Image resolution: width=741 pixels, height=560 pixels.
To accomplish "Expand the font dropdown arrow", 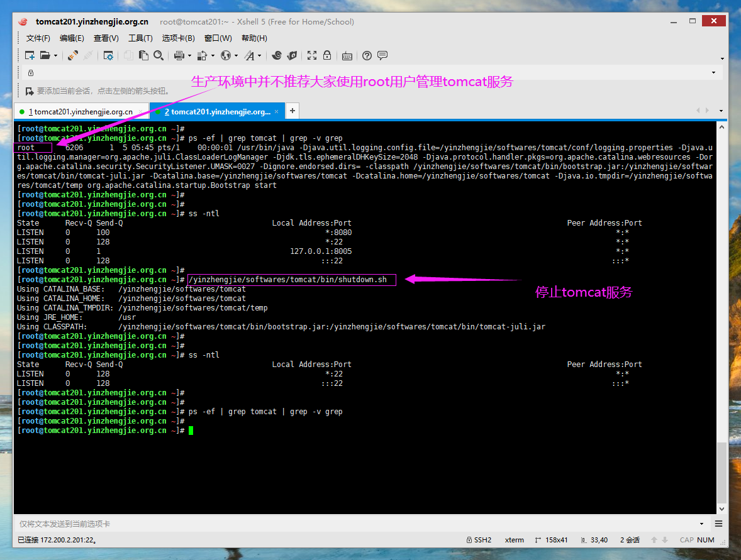I will click(x=259, y=56).
